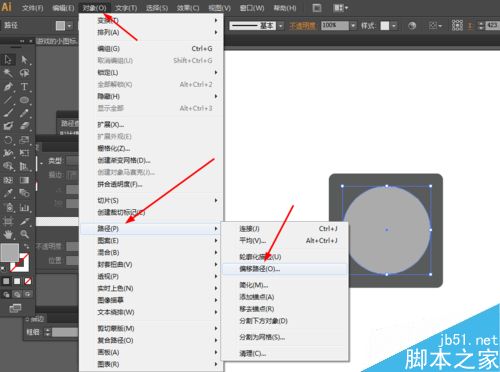Choose 编组(G) in the Object menu

coord(151,49)
